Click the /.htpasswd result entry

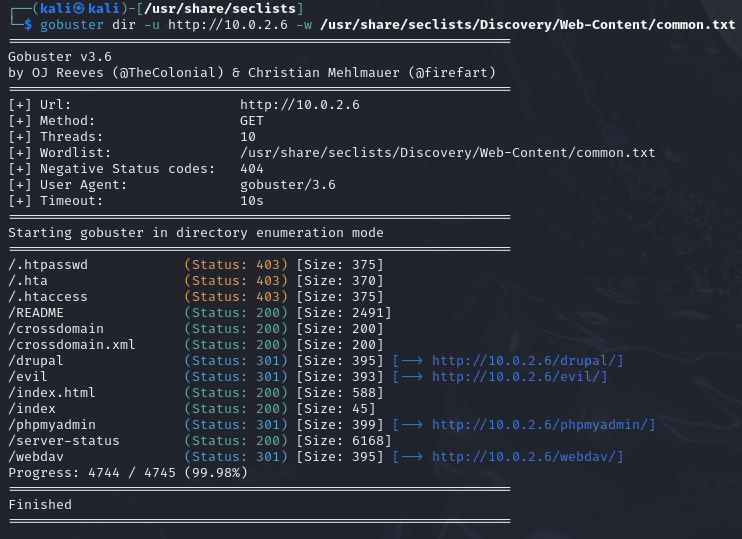pyautogui.click(x=48, y=265)
